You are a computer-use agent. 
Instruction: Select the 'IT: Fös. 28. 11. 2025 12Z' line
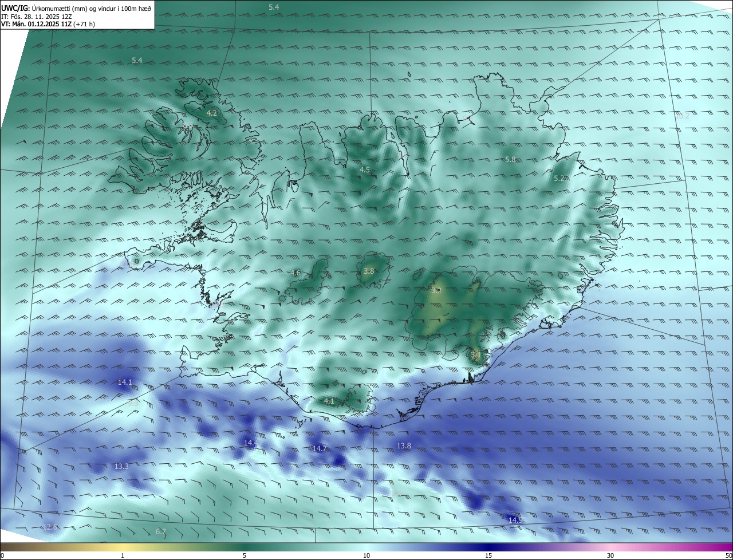pos(36,17)
